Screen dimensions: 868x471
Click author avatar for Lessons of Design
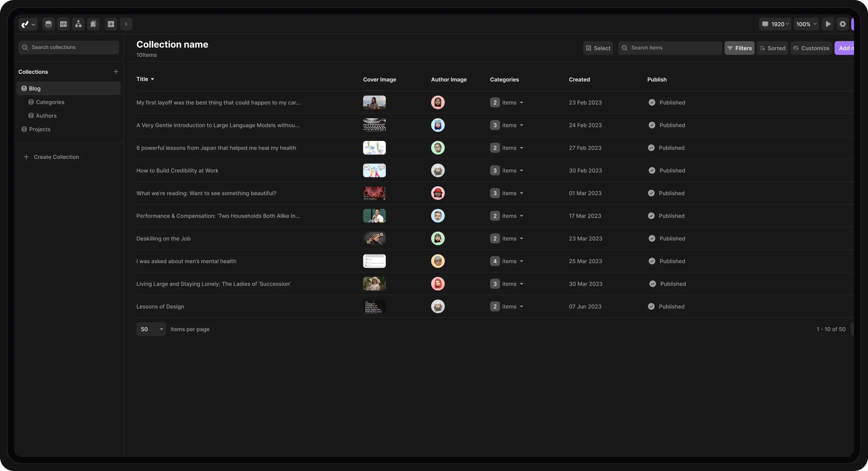[x=438, y=307]
